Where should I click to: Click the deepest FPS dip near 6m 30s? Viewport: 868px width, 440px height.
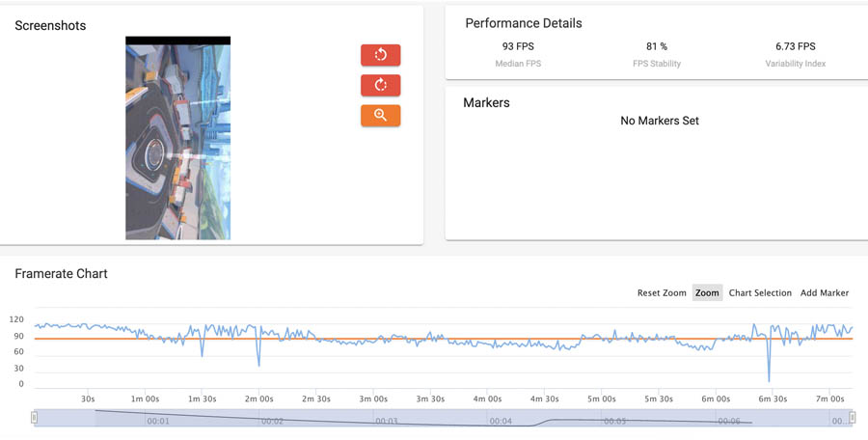769,376
